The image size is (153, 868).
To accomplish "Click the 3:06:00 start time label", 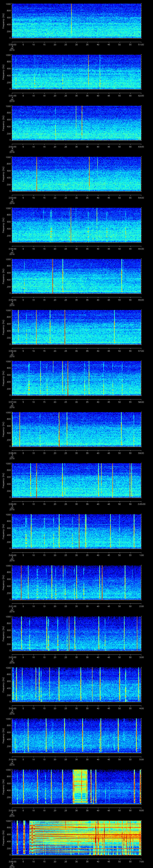I will click(x=12, y=862).
